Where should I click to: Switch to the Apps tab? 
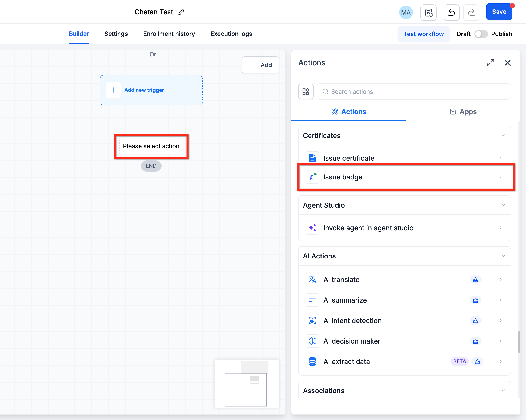(463, 112)
